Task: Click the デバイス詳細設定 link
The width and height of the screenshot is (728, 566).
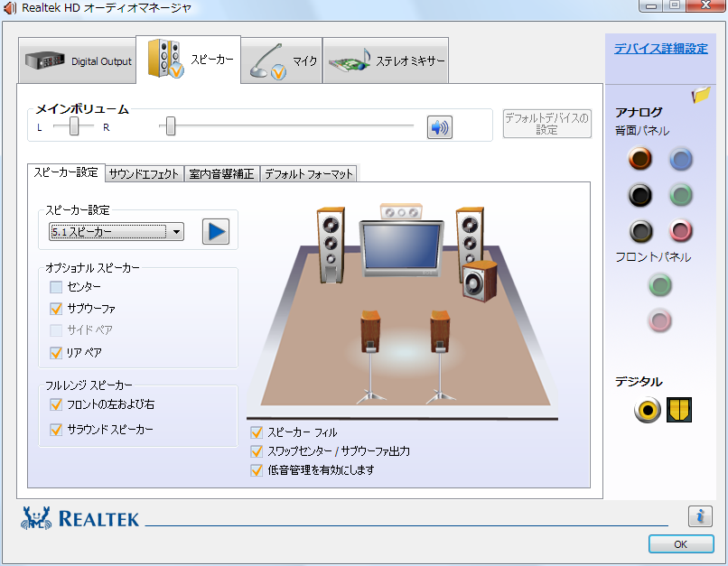Action: (661, 48)
